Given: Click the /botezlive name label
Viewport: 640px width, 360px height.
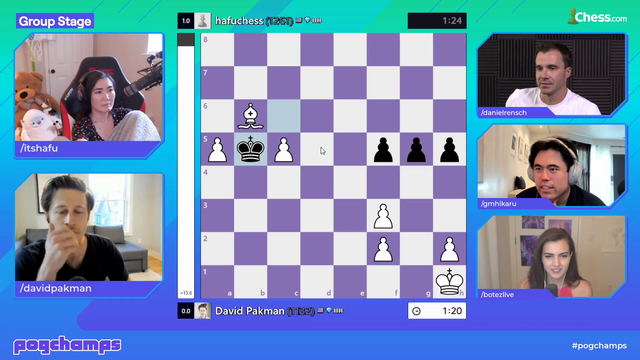Looking at the screenshot, I should click(x=497, y=295).
